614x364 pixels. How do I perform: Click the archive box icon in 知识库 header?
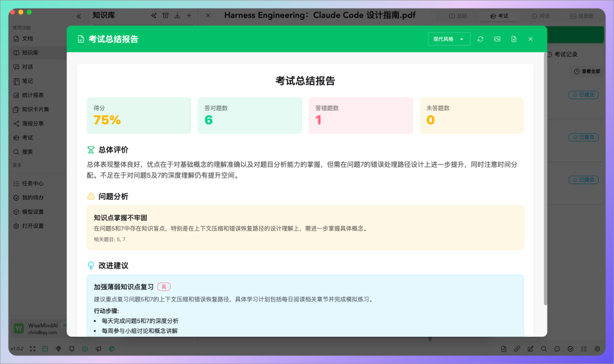pos(165,16)
